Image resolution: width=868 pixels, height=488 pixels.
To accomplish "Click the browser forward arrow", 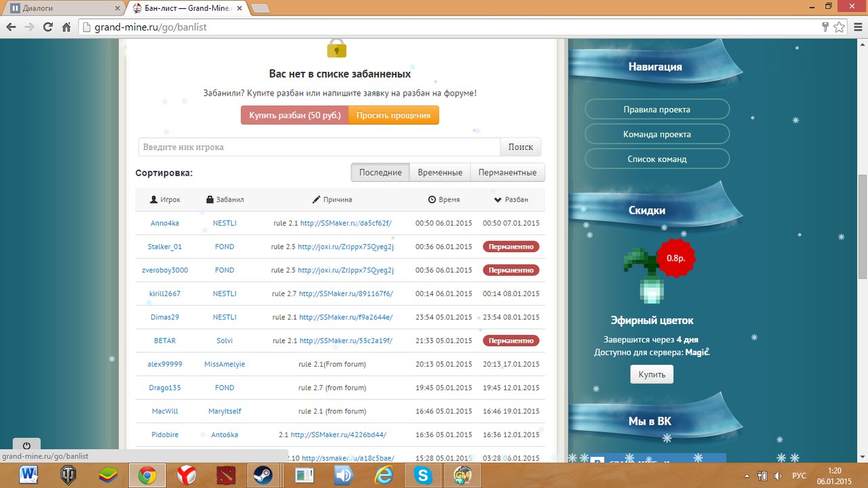I will click(x=29, y=27).
